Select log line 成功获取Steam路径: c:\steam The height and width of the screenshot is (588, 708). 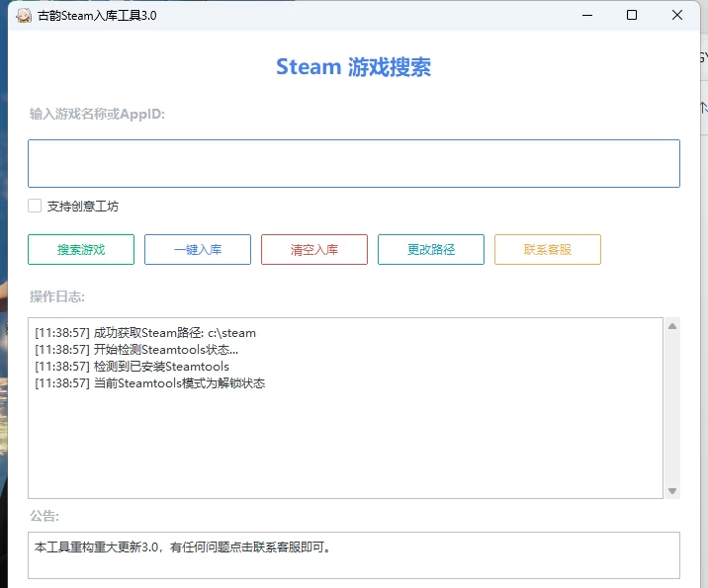(145, 333)
